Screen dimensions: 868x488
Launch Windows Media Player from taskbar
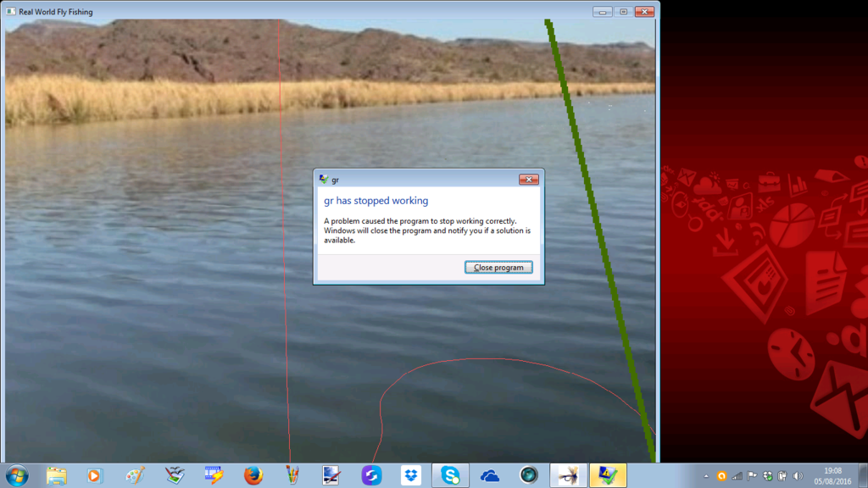pyautogui.click(x=95, y=475)
